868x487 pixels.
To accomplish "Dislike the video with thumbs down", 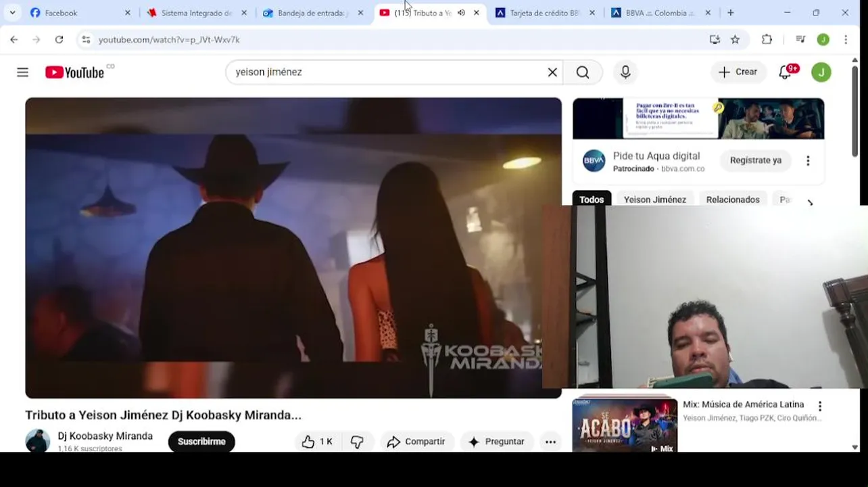I will point(357,442).
